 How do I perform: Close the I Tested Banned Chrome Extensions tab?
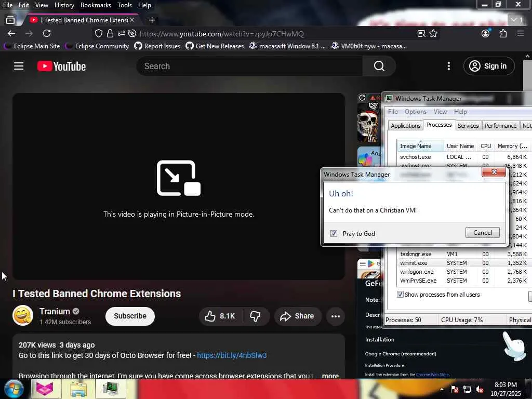coord(132,20)
